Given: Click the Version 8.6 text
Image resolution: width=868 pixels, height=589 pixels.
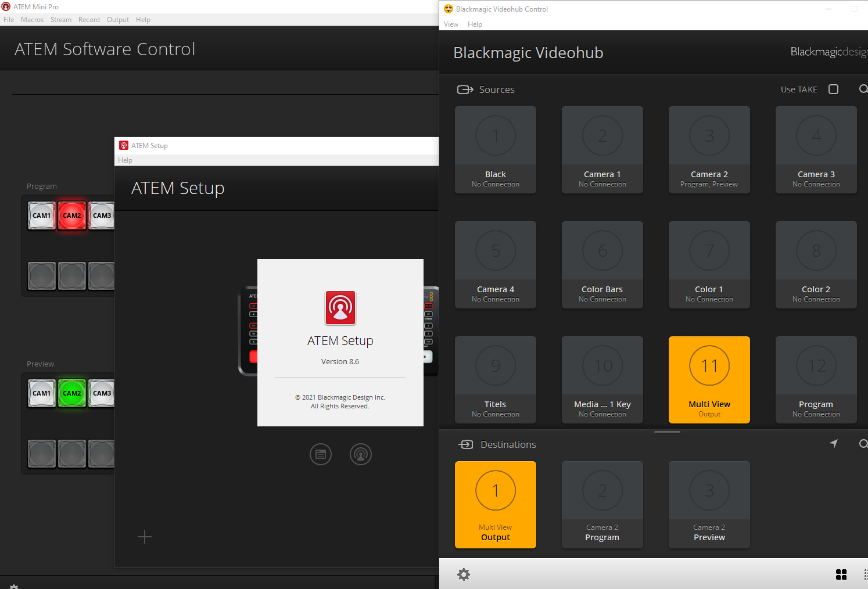Looking at the screenshot, I should (x=340, y=361).
